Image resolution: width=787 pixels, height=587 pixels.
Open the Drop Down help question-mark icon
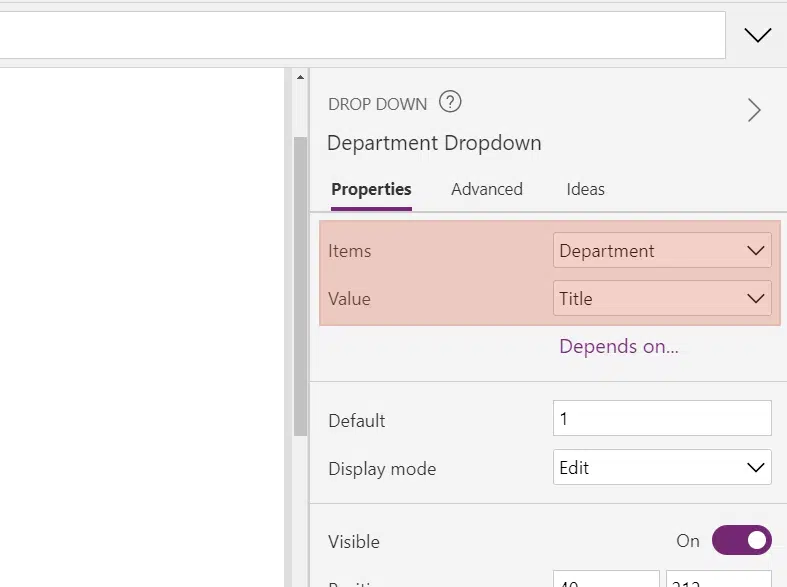[x=450, y=102]
